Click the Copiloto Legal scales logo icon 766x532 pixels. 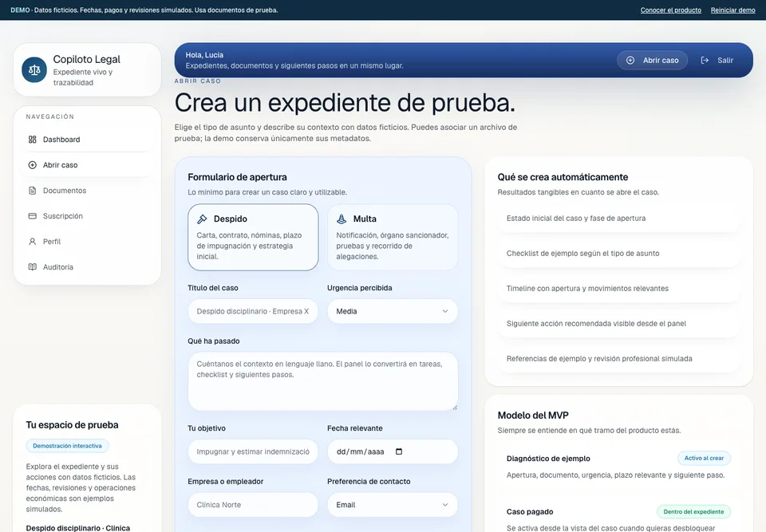[x=34, y=70]
